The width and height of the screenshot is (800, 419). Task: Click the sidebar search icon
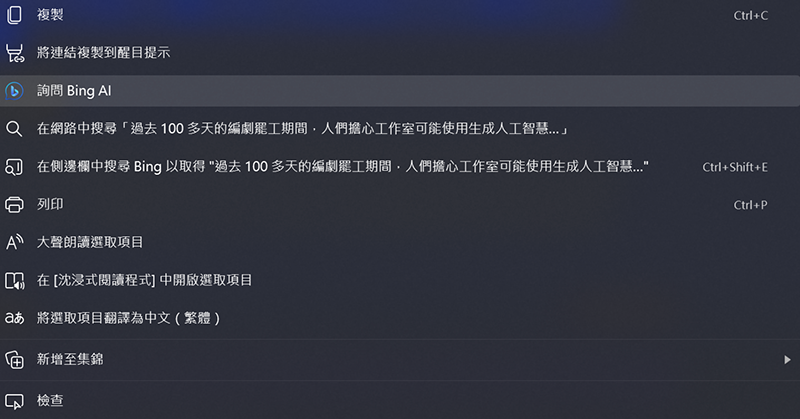click(x=14, y=167)
